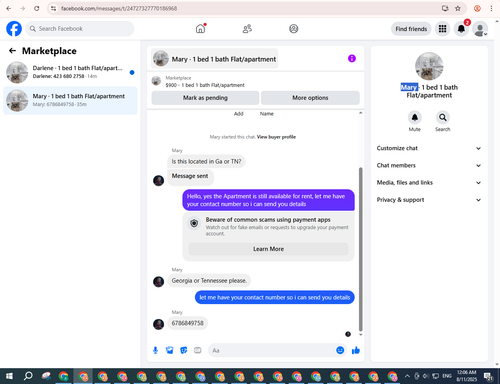This screenshot has height=384, width=500.
Task: Expand Privacy & support section
Action: pyautogui.click(x=429, y=200)
